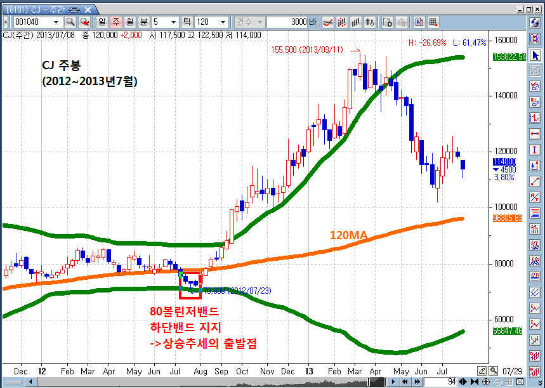Click the stock search magnifier icon
Screen dimensions: 545x388
71,22
